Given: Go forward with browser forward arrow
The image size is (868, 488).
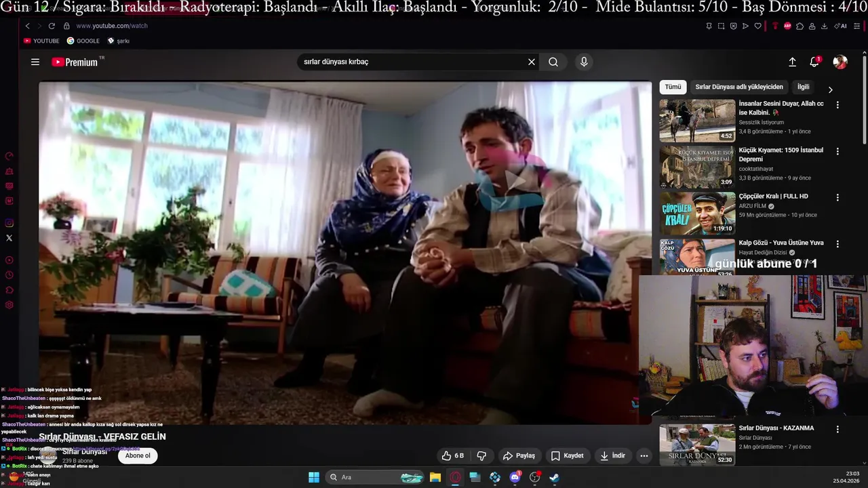Looking at the screenshot, I should [x=39, y=26].
